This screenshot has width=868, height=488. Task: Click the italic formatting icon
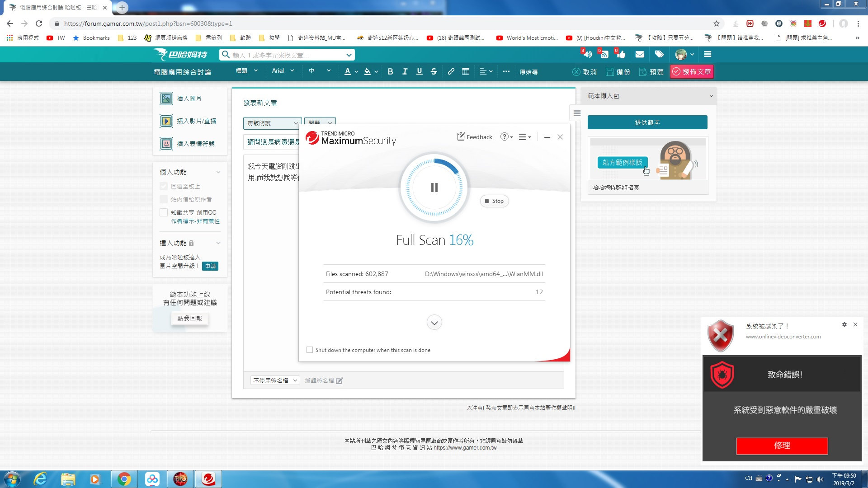point(405,71)
